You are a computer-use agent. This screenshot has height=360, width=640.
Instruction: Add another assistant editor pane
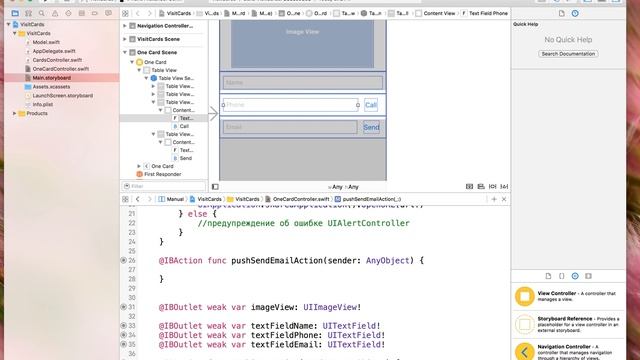(x=494, y=199)
